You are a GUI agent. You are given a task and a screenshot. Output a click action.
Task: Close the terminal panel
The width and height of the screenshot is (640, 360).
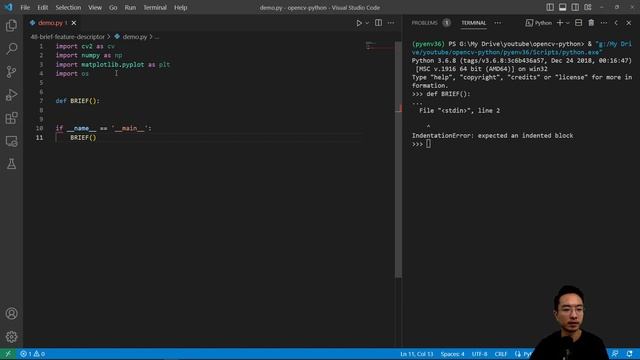[629, 23]
